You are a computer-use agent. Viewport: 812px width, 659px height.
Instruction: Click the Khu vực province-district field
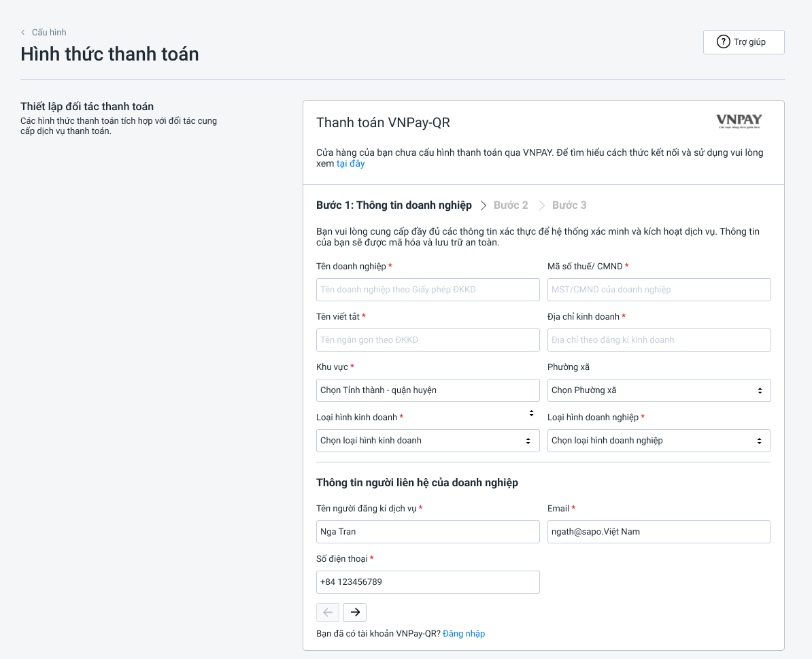[427, 390]
